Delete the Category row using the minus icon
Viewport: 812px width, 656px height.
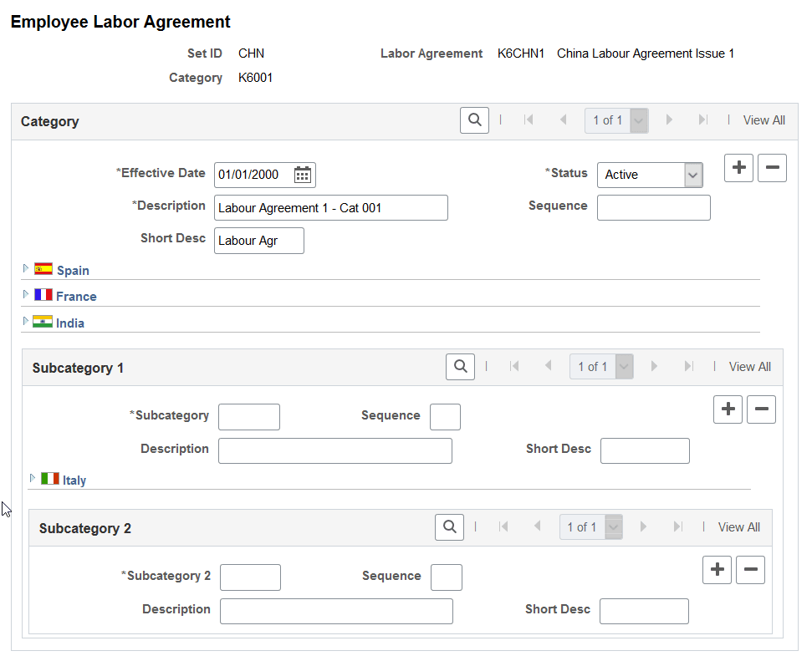pos(772,167)
